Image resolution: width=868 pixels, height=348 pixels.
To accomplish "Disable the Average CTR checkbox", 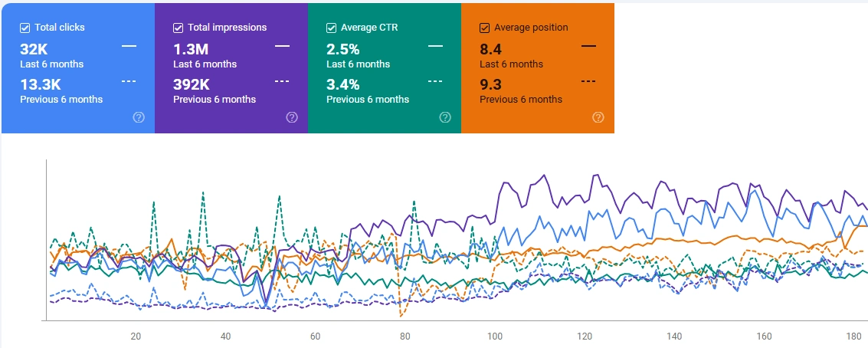I will 332,28.
